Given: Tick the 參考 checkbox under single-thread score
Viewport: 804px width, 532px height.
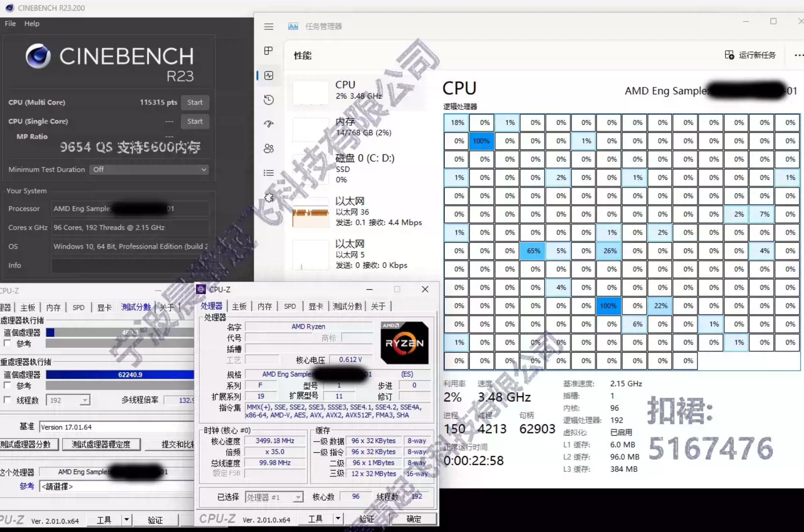Looking at the screenshot, I should coord(7,343).
